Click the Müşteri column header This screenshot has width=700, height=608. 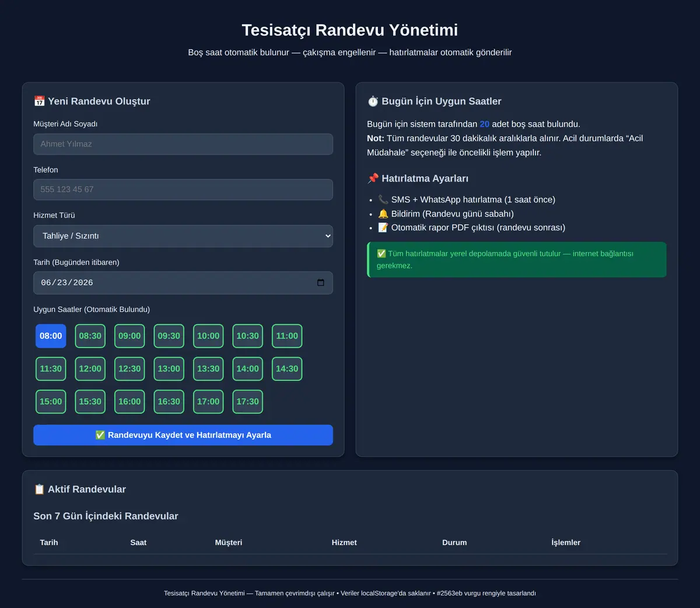229,543
